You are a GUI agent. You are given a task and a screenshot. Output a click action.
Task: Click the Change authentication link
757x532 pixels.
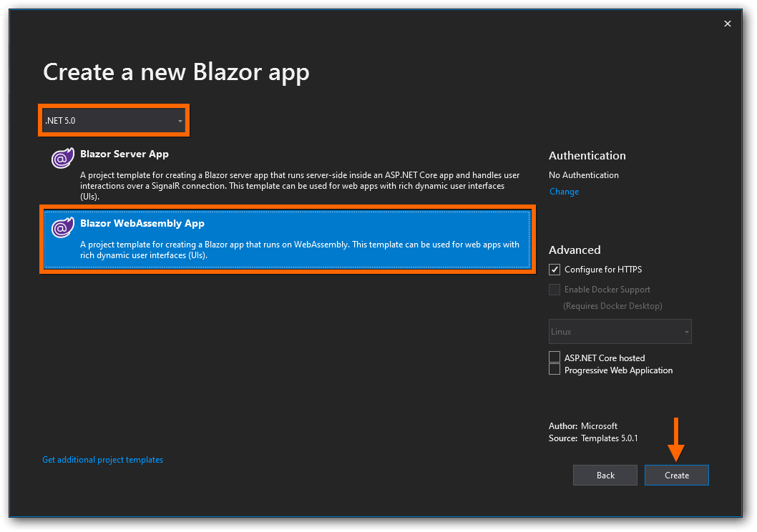click(x=564, y=192)
